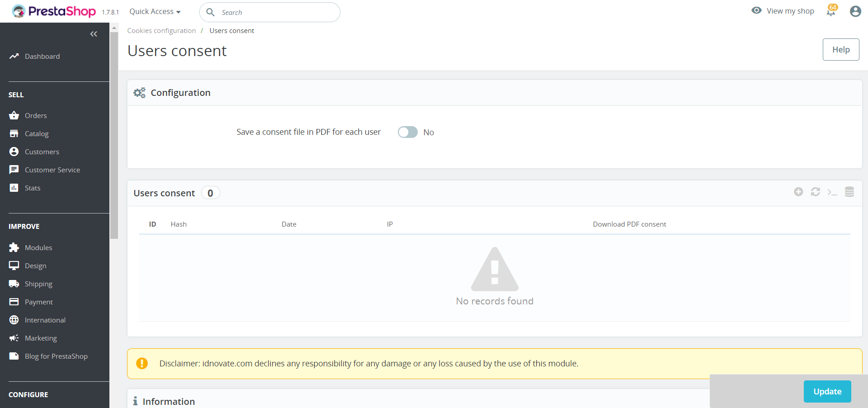Click the Update button
868x408 pixels.
point(827,392)
